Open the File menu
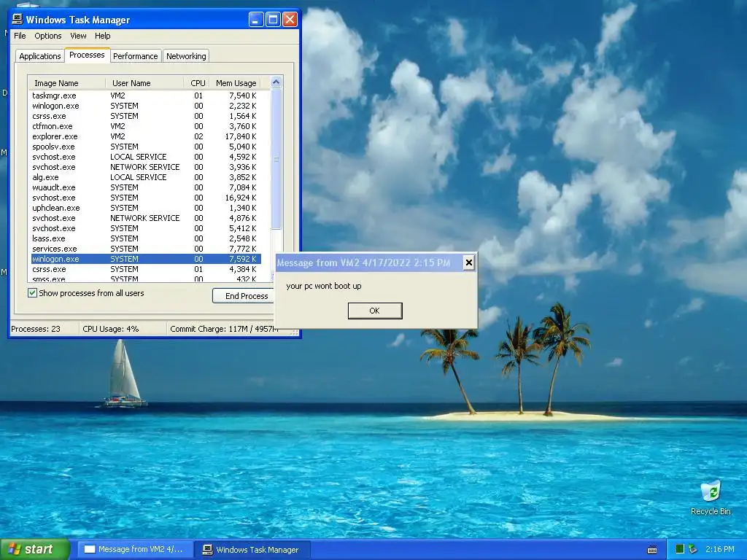This screenshot has height=560, width=747. [x=20, y=36]
